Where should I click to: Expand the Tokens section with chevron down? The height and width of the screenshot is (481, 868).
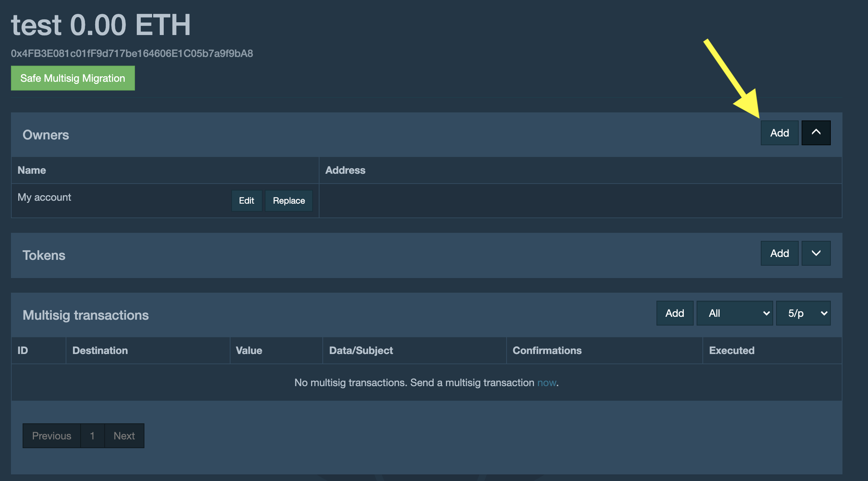[816, 253]
